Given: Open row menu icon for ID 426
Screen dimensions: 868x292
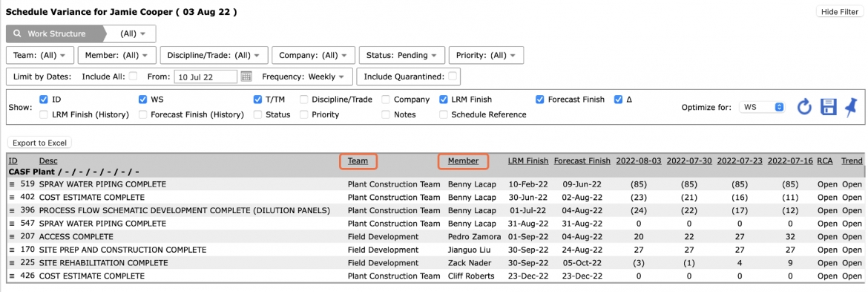Looking at the screenshot, I should point(12,276).
